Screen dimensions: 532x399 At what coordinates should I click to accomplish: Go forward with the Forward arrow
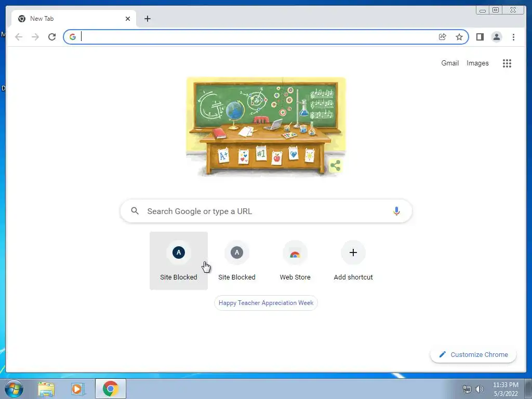[35, 37]
